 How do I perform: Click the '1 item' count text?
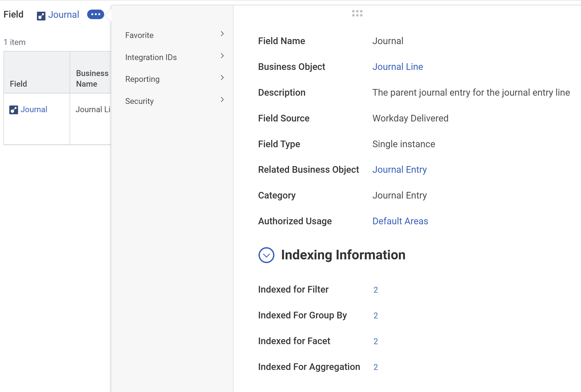click(x=15, y=42)
